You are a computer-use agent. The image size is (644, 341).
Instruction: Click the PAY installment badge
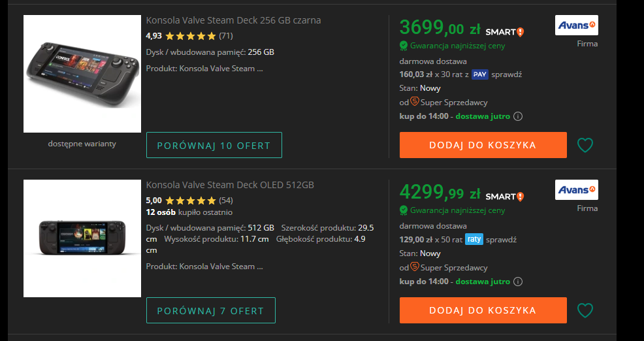(479, 74)
